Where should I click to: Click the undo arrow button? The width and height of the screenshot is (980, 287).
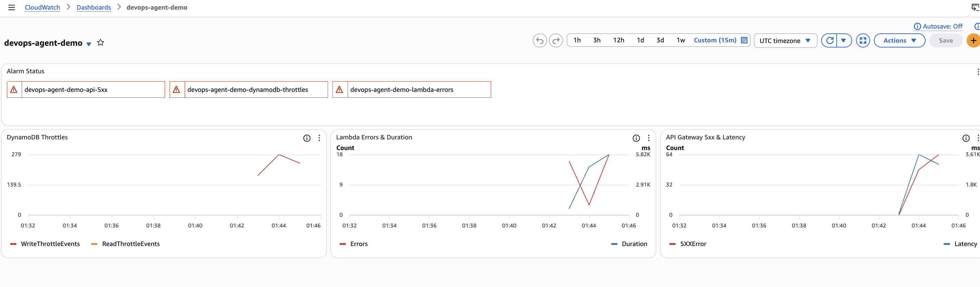pyautogui.click(x=540, y=40)
